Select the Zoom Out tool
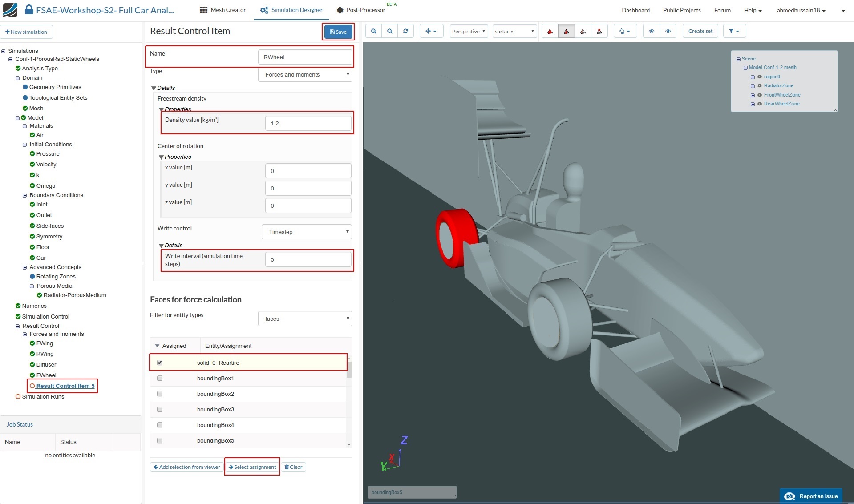Image resolution: width=854 pixels, height=504 pixels. coord(390,31)
